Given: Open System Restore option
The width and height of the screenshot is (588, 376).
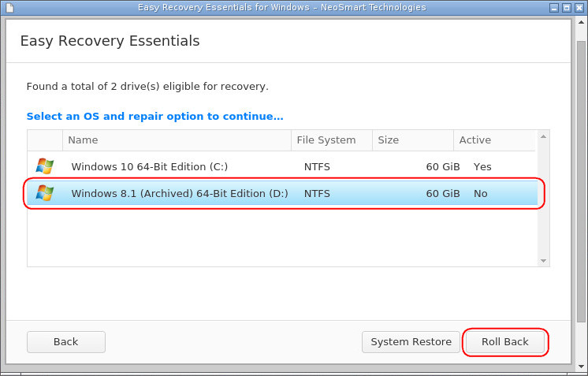Looking at the screenshot, I should (411, 342).
